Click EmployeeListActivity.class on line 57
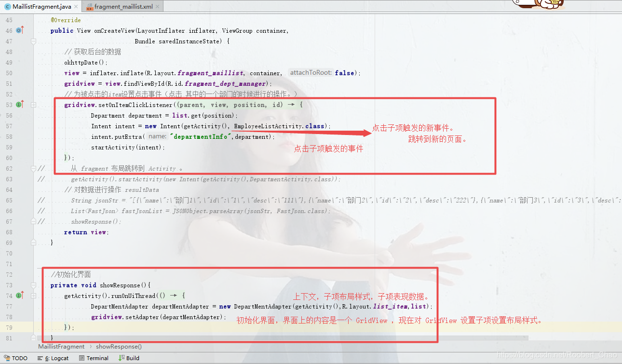The image size is (622, 364). (279, 126)
